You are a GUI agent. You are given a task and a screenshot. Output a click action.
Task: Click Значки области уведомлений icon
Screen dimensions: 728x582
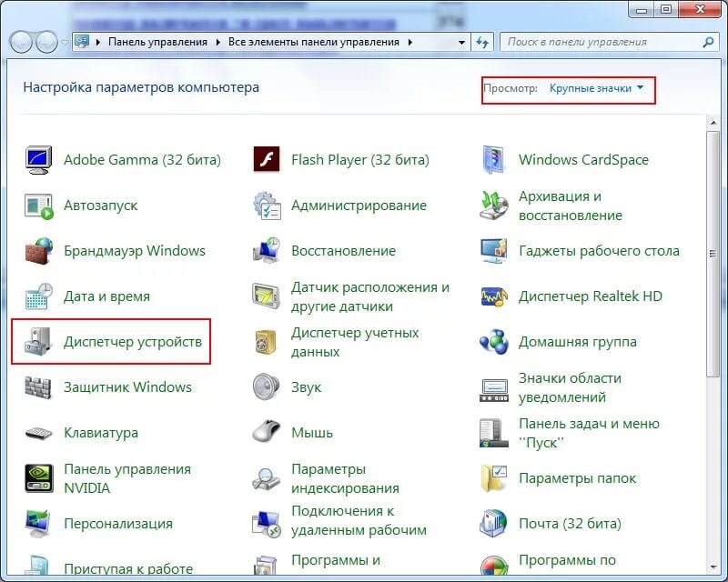[494, 391]
